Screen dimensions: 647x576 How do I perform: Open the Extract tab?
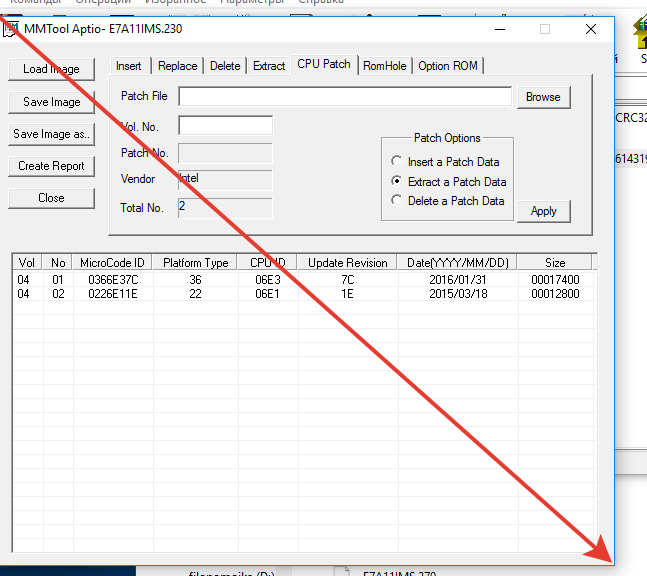tap(269, 66)
